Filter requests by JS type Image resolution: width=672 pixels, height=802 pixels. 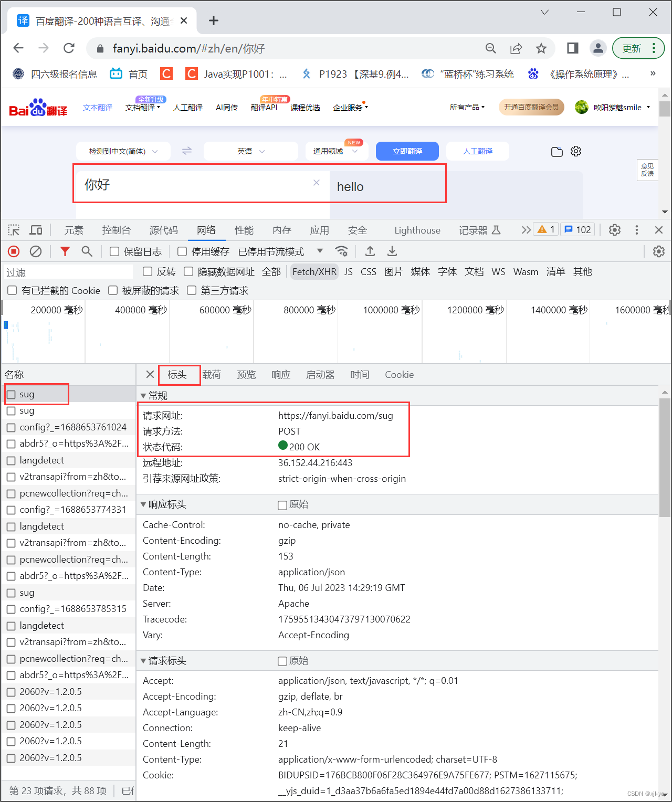349,271
